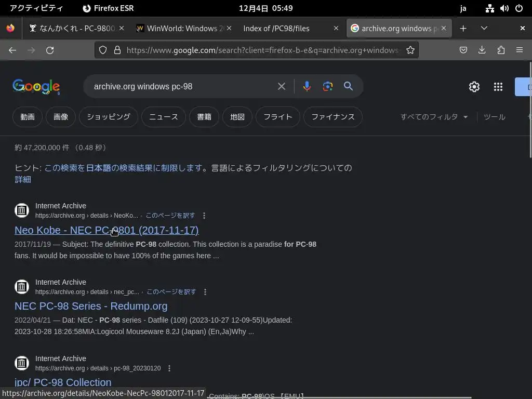The height and width of the screenshot is (399, 532).
Task: Open tracking protection shield icon
Action: 103,50
